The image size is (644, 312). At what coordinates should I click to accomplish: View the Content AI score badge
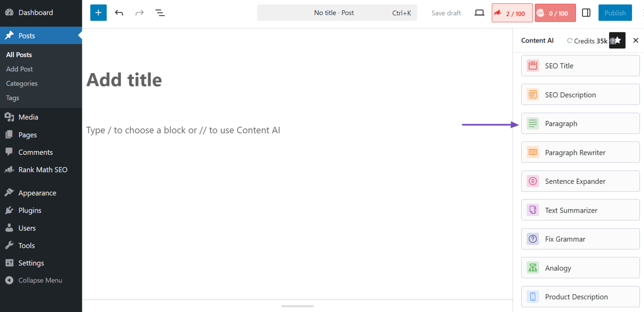pyautogui.click(x=555, y=12)
